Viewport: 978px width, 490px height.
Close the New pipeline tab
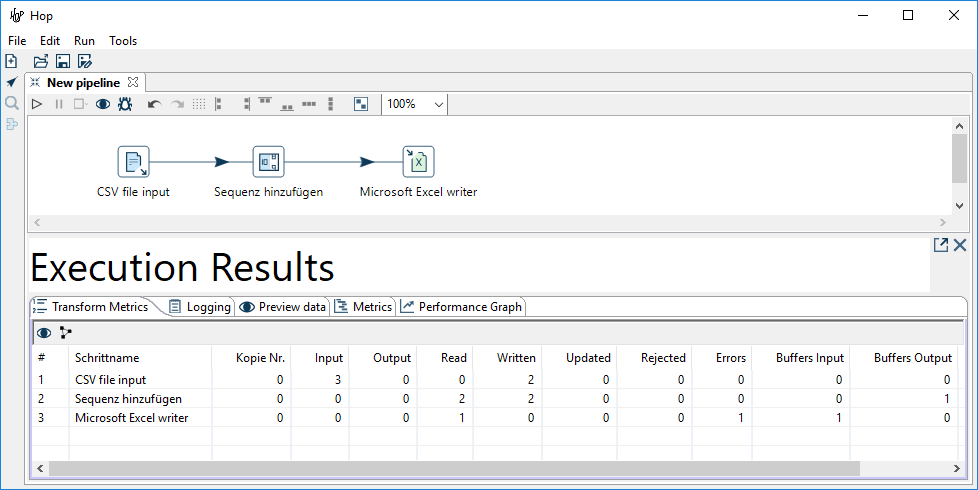click(133, 82)
